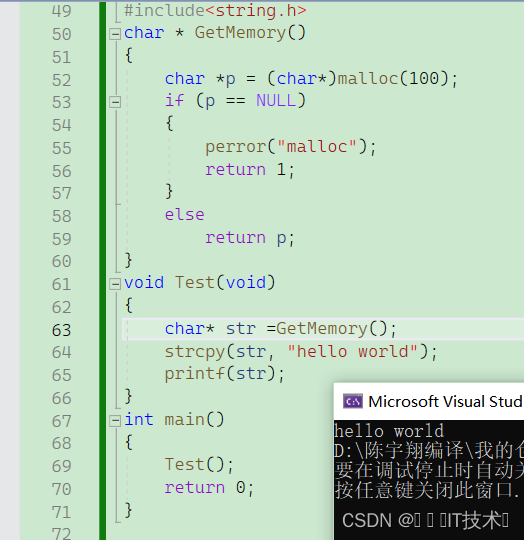Viewport: 524px width, 540px height.
Task: Click the return p statement
Action: click(x=250, y=238)
